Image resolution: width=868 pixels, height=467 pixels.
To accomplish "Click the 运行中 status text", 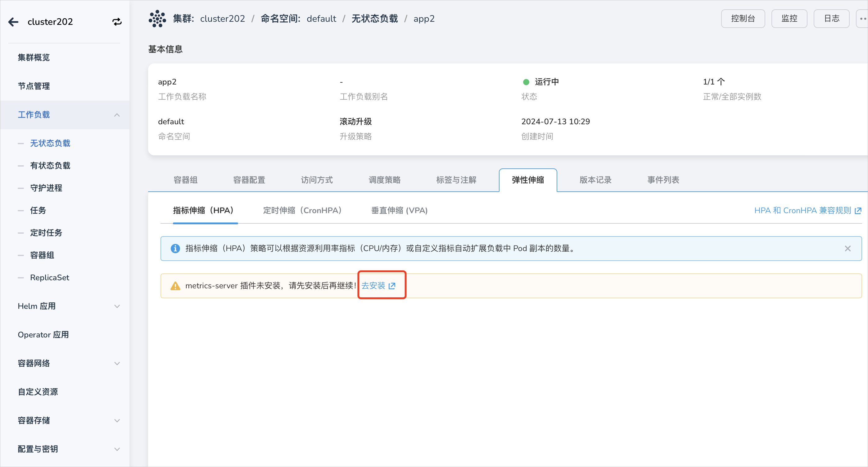I will [547, 82].
